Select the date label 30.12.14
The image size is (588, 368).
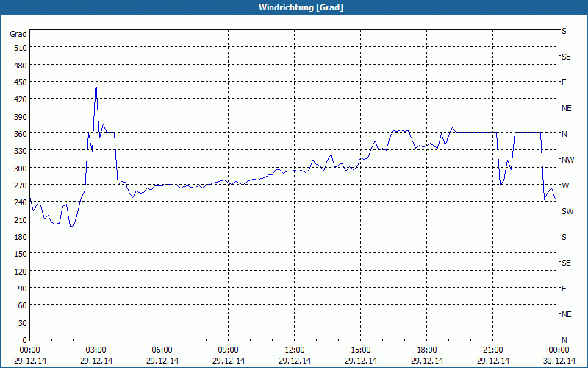pyautogui.click(x=559, y=361)
